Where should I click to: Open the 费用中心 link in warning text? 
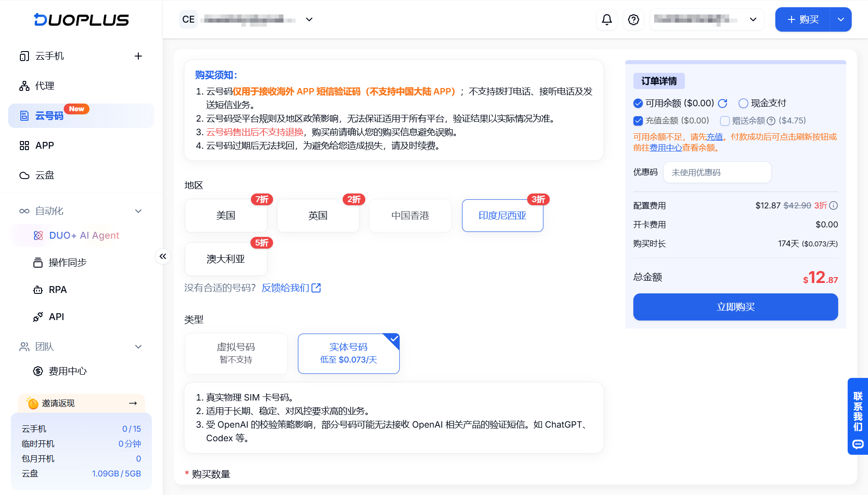[665, 147]
